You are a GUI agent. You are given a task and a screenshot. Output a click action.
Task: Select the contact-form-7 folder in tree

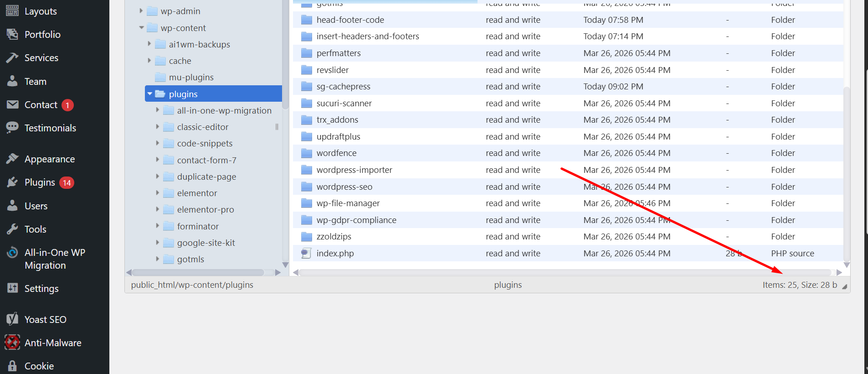pos(207,160)
